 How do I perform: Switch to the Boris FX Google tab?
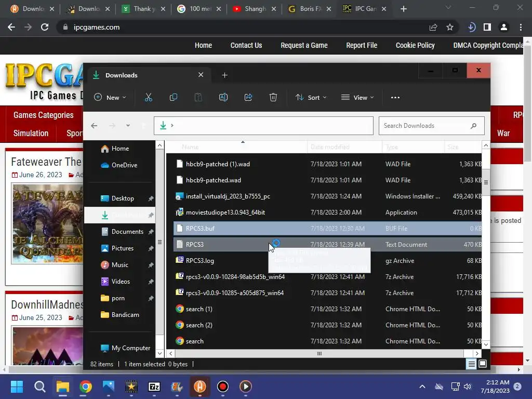310,9
